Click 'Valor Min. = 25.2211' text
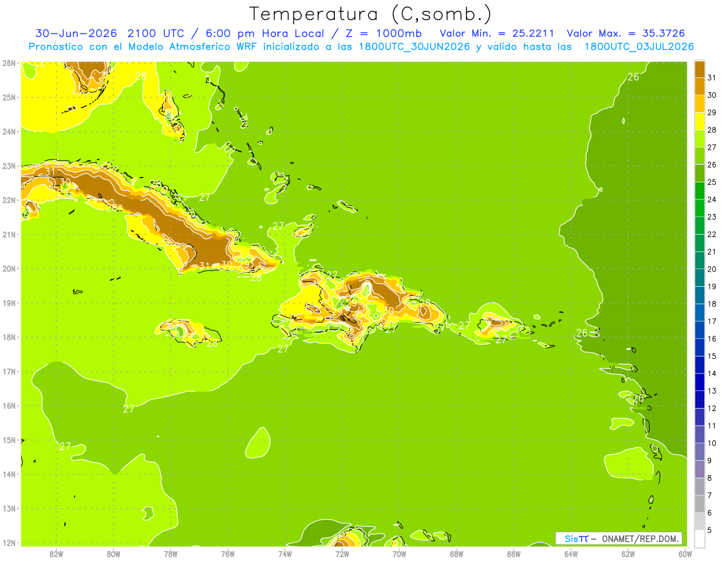 point(496,33)
